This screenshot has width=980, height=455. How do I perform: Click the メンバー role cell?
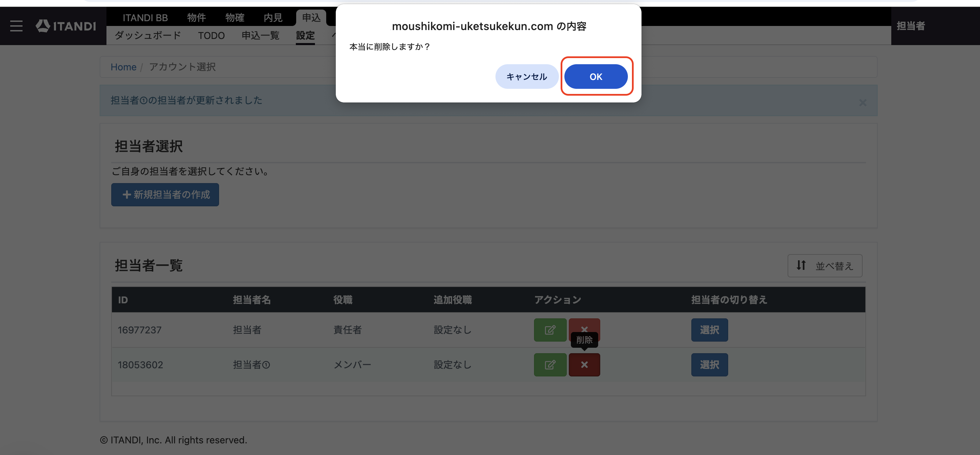coord(352,365)
